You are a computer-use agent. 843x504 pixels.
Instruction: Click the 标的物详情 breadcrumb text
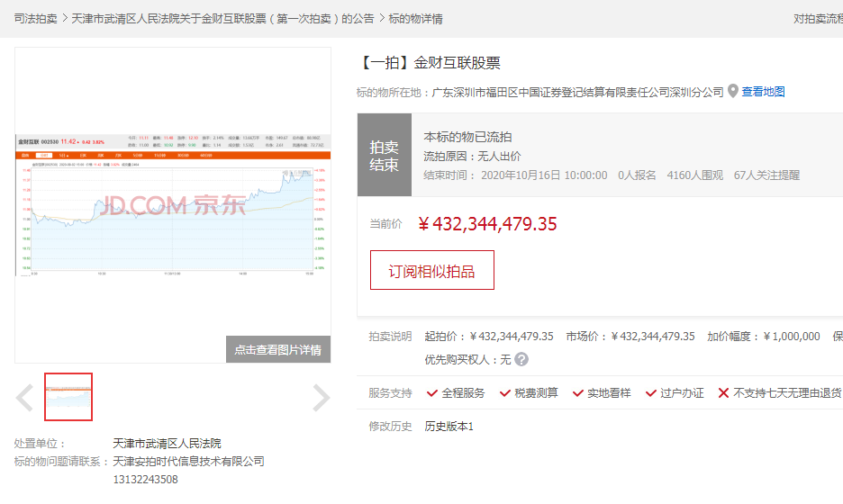[415, 19]
